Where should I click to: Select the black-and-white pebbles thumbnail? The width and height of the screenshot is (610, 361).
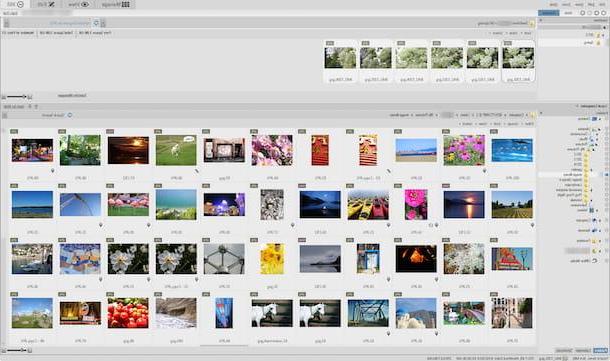[x=272, y=205]
